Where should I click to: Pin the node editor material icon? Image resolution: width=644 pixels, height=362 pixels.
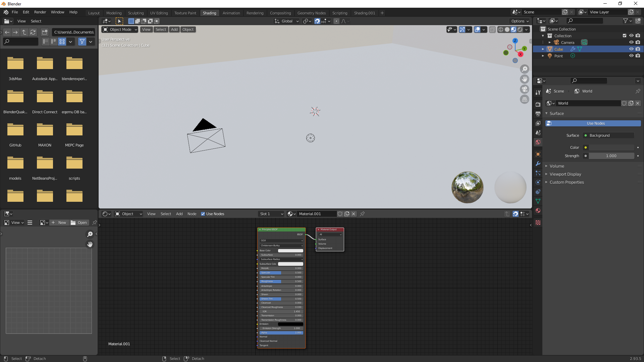coord(362,214)
